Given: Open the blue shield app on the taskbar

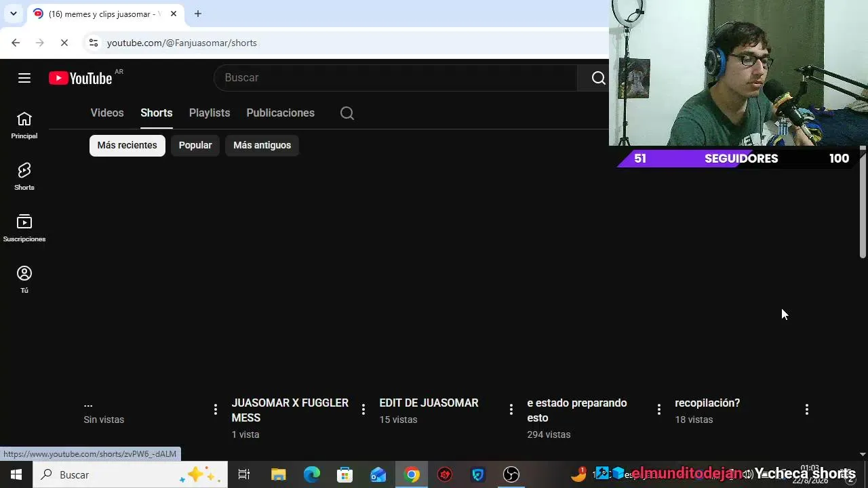Looking at the screenshot, I should (x=478, y=474).
